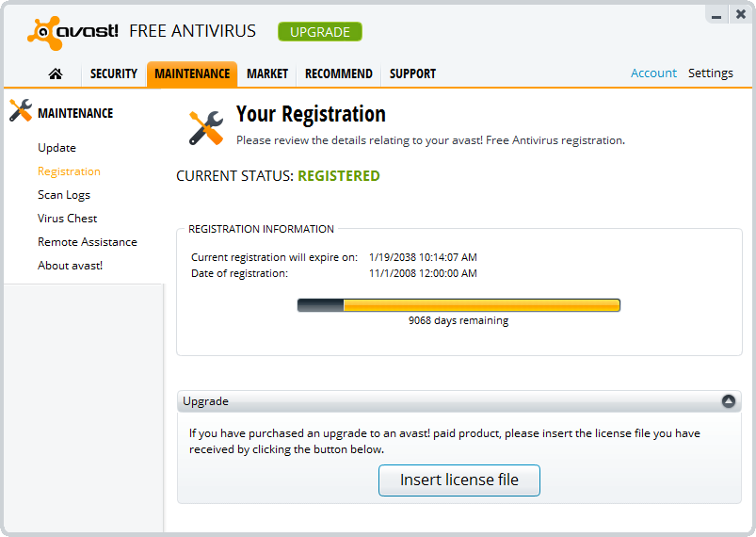Open About avast! in the sidebar
Viewport: 756px width, 537px height.
coord(70,266)
